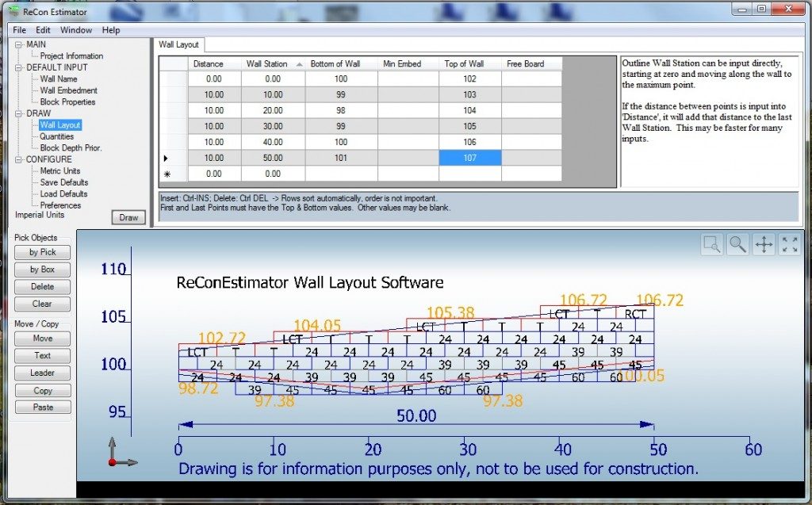Open the Edit menu

(43, 30)
